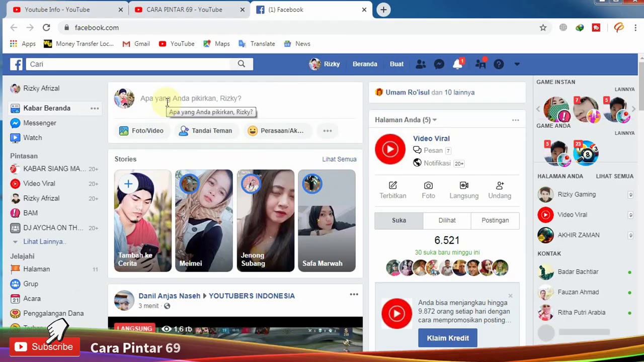Open Danil Anjas Naseh's profile link
Image resolution: width=644 pixels, height=362 pixels.
coord(169,296)
